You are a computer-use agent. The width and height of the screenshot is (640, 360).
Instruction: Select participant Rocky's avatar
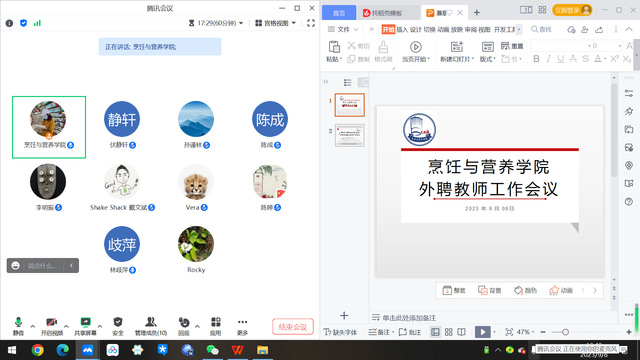coord(196,244)
